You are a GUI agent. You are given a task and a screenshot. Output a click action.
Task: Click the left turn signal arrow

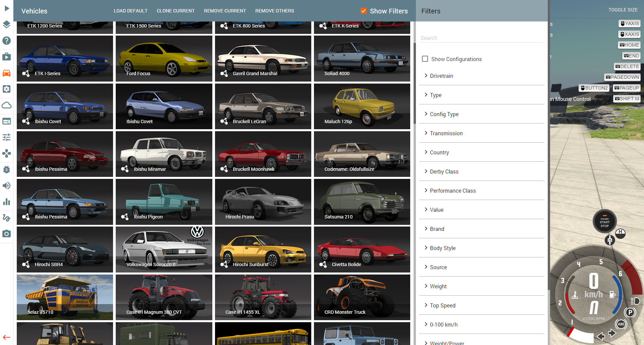coord(601,336)
